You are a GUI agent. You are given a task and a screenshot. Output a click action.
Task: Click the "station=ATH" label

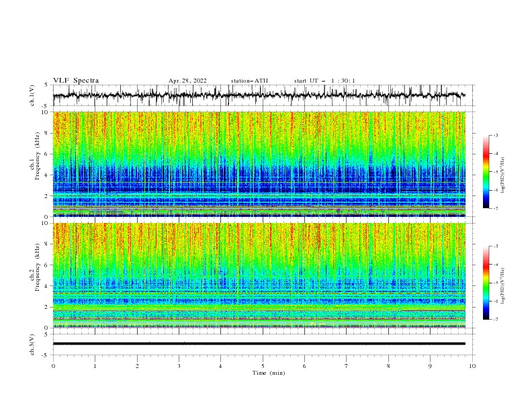click(249, 81)
